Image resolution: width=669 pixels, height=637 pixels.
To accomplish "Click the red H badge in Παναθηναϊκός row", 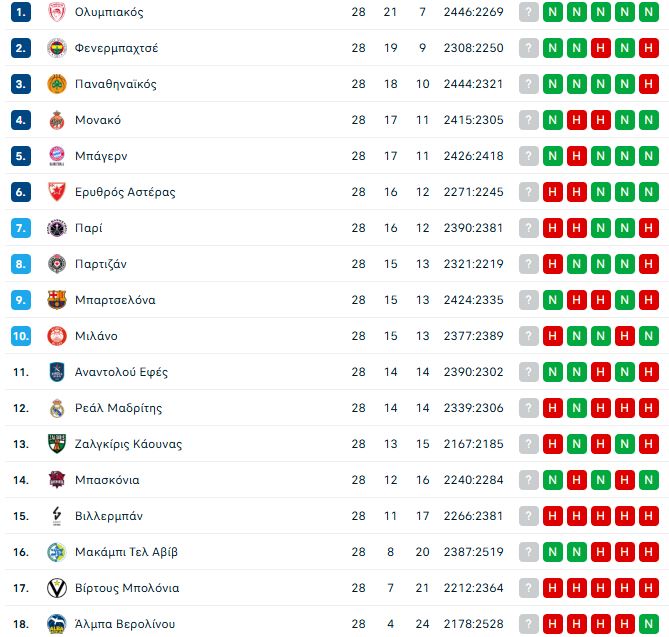I will point(648,84).
